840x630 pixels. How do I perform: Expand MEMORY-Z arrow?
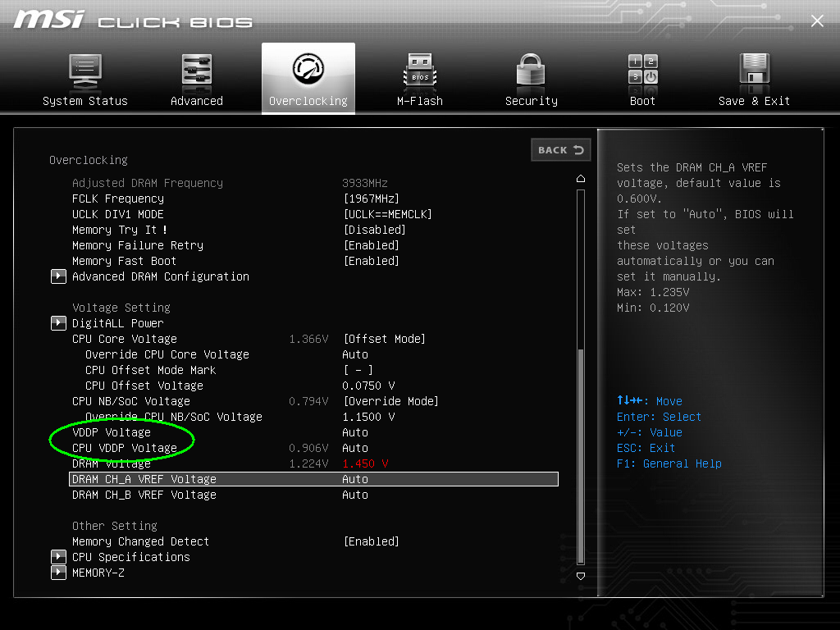(58, 572)
